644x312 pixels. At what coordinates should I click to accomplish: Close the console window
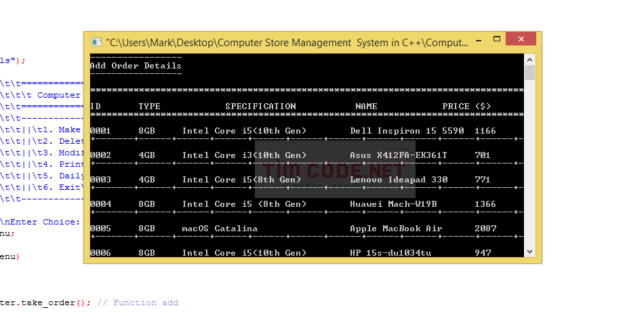[x=521, y=39]
